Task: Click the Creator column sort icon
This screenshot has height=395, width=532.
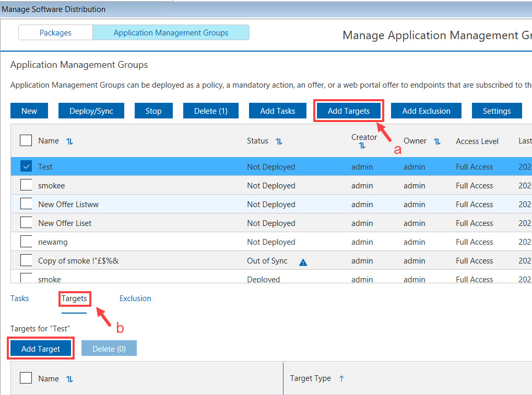Action: click(362, 146)
